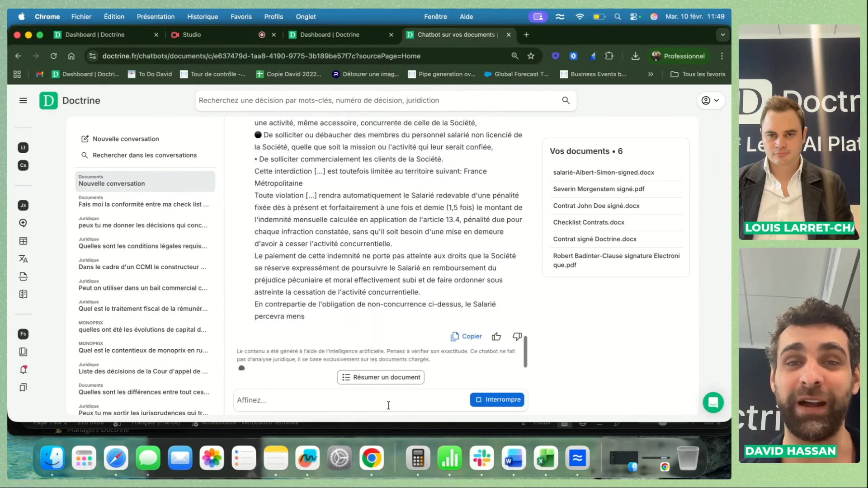Open Checklist Contrats.docx document
Viewport: 868px width, 488px height.
(x=588, y=222)
